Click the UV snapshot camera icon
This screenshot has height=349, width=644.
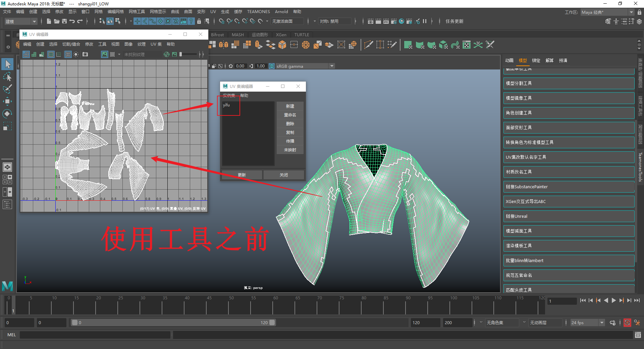click(x=85, y=54)
